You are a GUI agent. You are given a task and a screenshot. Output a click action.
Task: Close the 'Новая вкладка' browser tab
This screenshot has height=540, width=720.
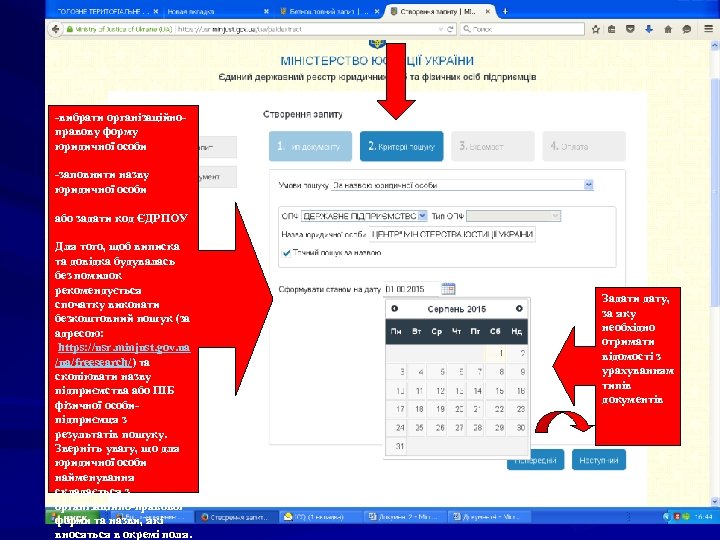point(266,11)
